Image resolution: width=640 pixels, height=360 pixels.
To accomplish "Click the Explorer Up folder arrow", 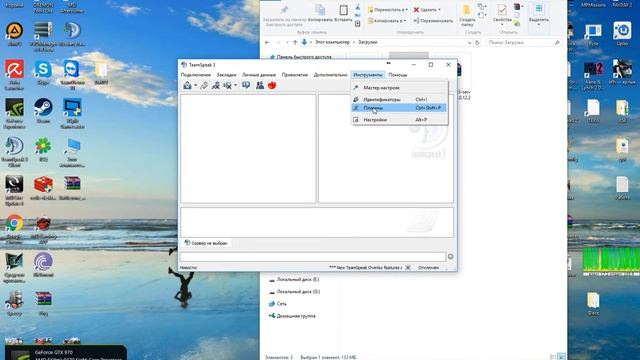I will (x=295, y=42).
